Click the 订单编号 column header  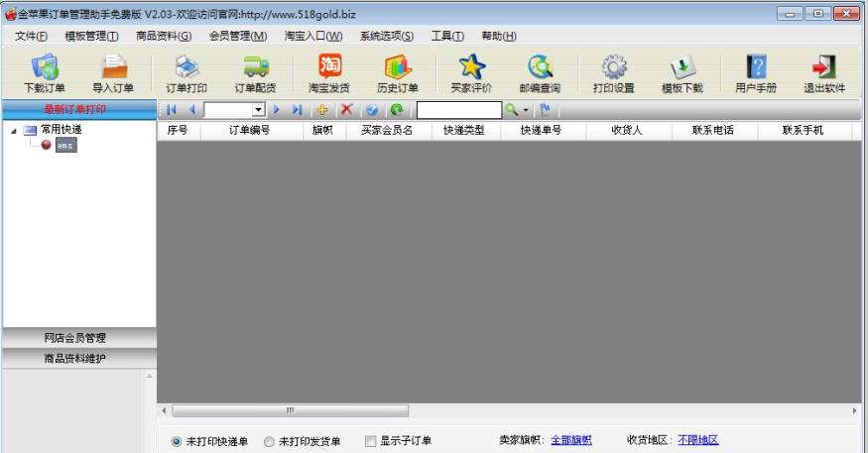pos(251,130)
